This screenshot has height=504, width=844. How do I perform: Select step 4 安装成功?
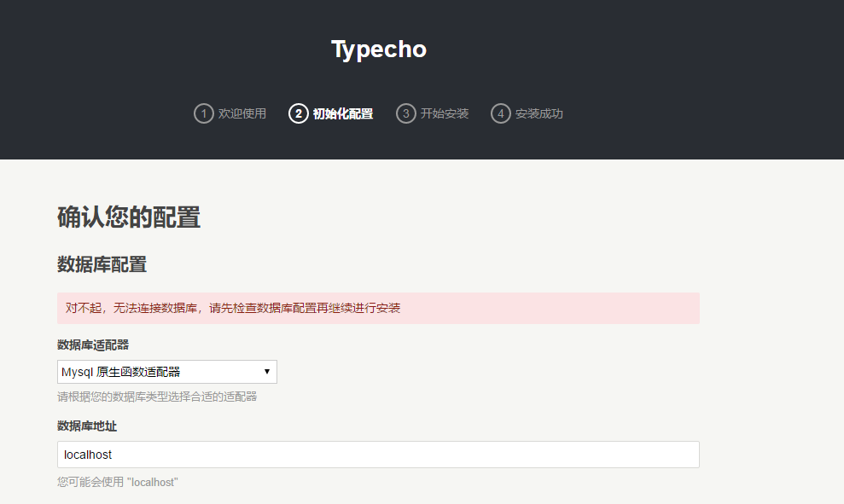(527, 113)
